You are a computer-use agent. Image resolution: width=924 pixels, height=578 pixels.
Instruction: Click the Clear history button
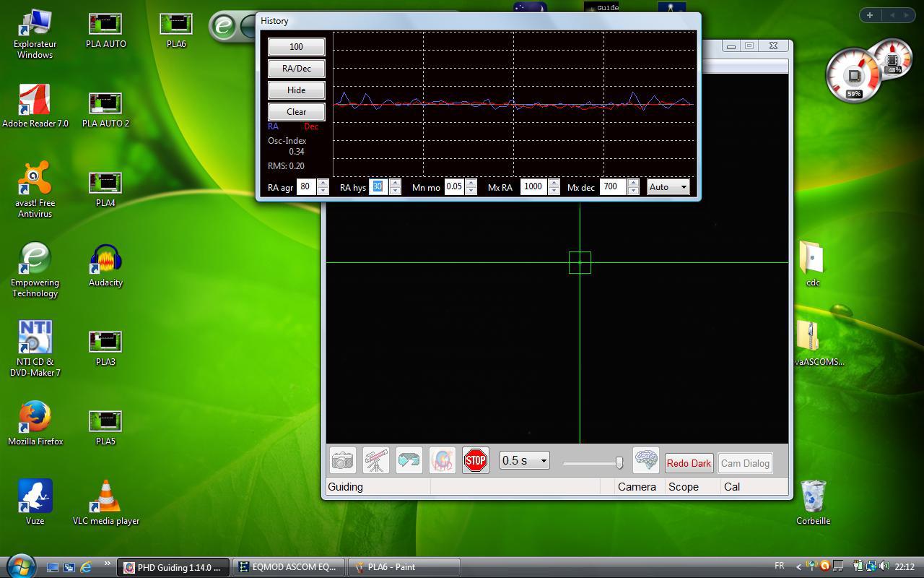click(x=296, y=112)
